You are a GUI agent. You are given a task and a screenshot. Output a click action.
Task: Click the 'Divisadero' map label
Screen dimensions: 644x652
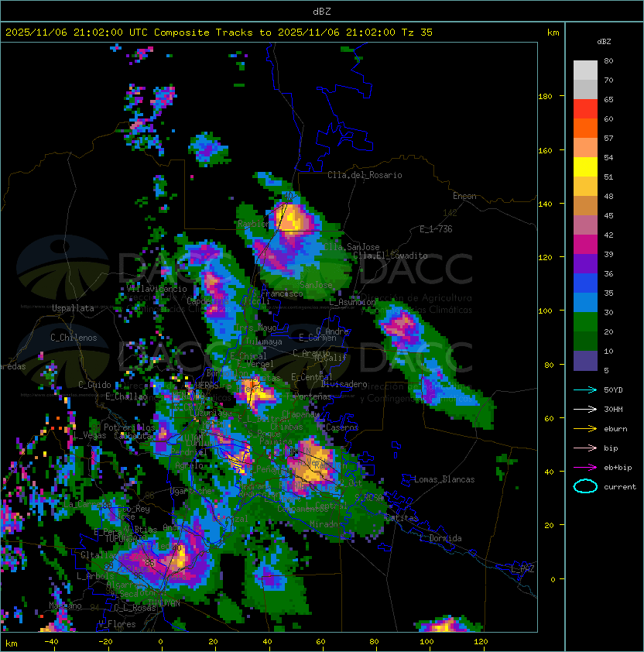pyautogui.click(x=344, y=384)
